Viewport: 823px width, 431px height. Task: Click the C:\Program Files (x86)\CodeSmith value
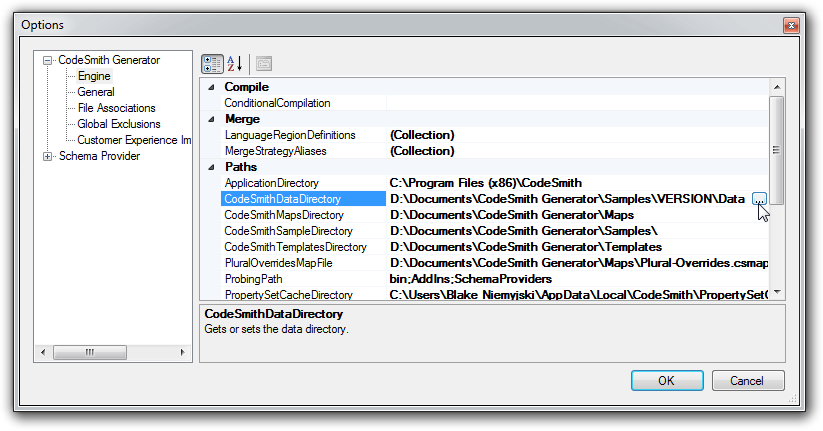tap(577, 183)
